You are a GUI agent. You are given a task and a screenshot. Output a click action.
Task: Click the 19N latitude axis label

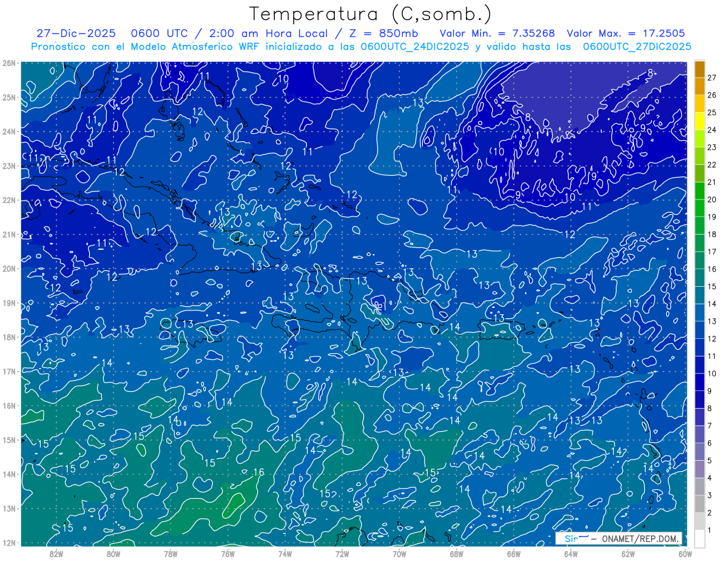tap(9, 303)
